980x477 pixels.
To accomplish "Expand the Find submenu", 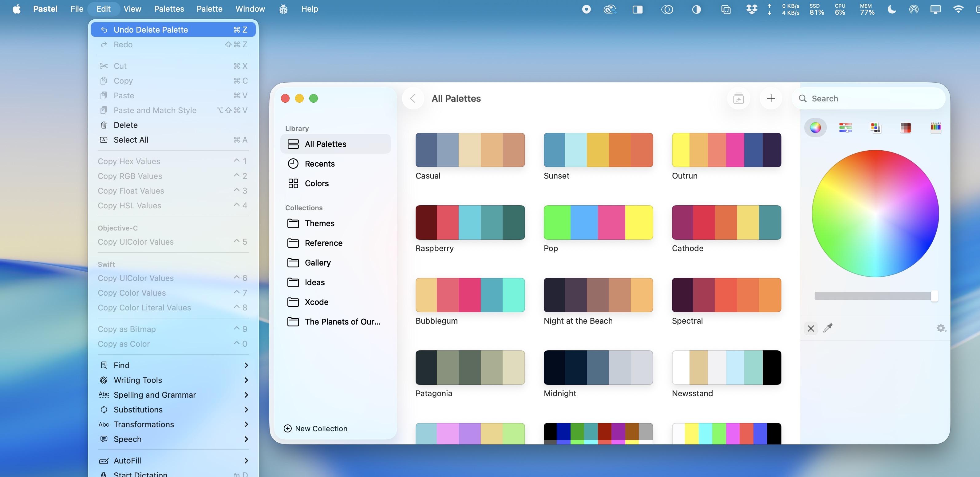I will tap(173, 365).
